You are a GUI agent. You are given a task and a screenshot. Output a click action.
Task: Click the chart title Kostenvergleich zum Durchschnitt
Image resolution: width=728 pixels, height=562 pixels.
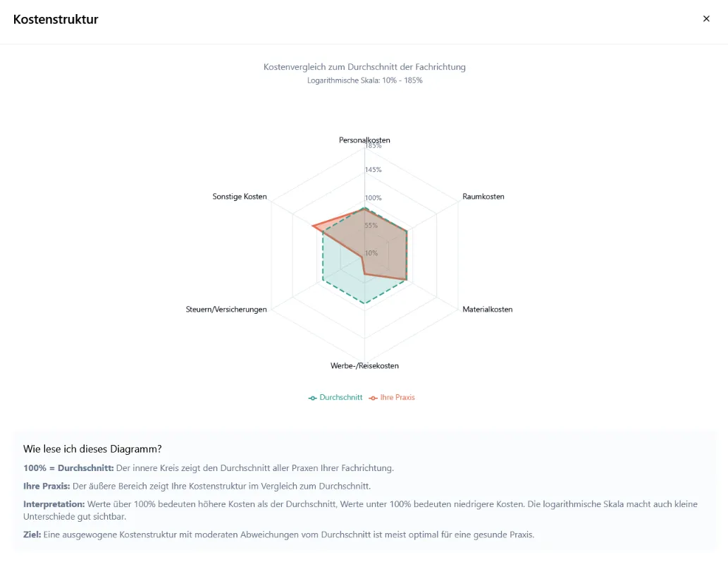pos(364,67)
